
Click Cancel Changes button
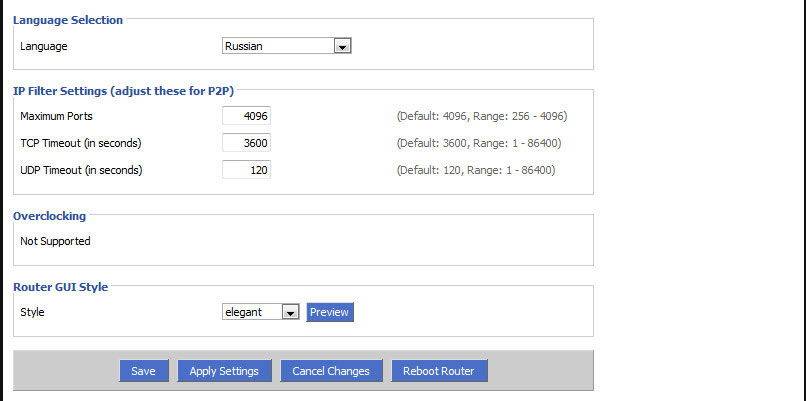330,371
